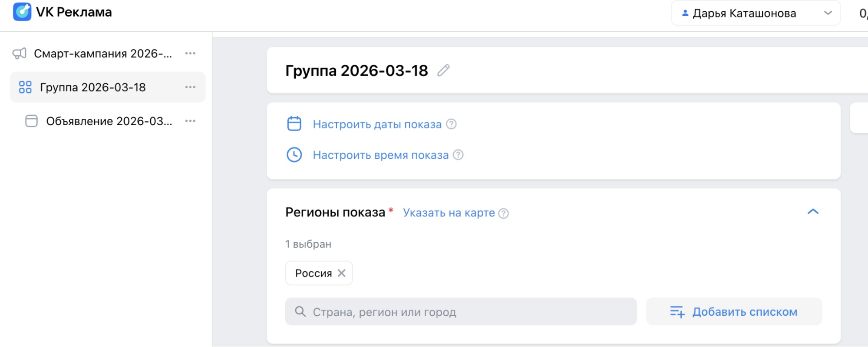Open the options menu for Смарт-кампания 2026
868x347 pixels.
(x=190, y=53)
